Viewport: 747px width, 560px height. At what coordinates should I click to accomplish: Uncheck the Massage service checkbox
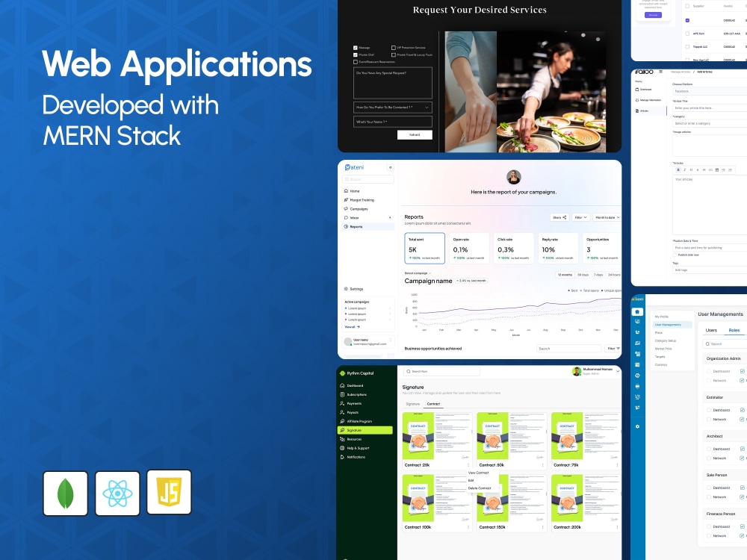point(356,48)
